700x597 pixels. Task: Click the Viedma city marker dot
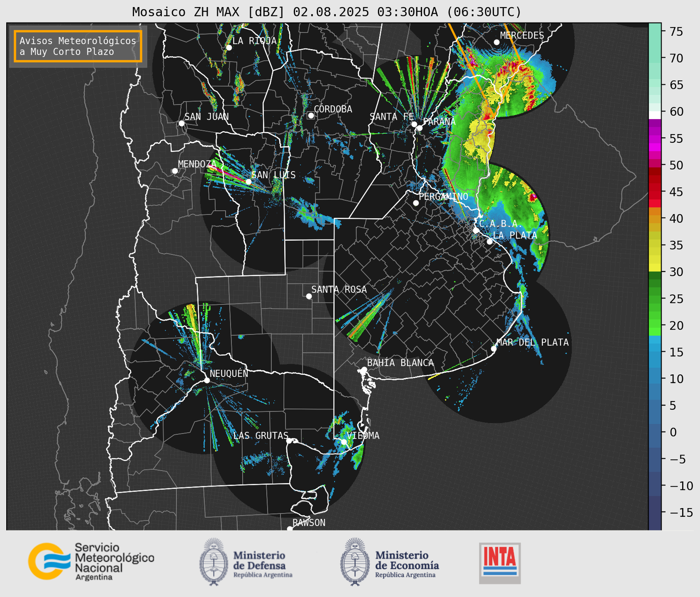point(344,442)
